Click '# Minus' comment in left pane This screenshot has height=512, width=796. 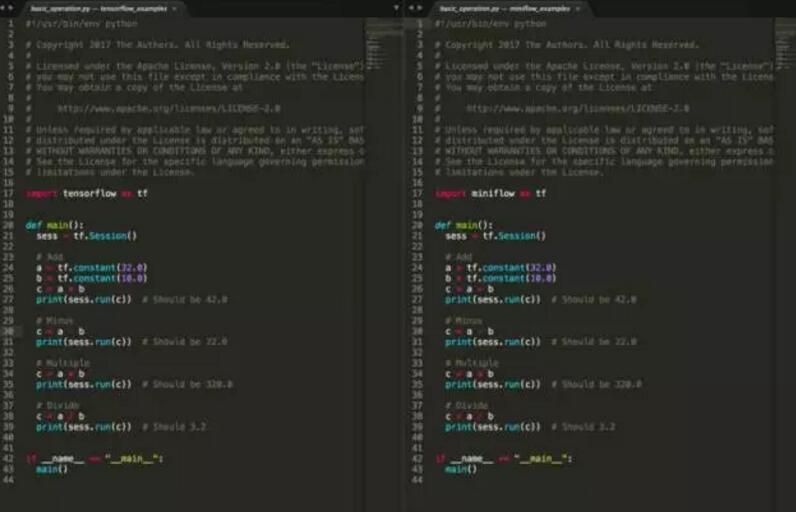click(x=55, y=320)
